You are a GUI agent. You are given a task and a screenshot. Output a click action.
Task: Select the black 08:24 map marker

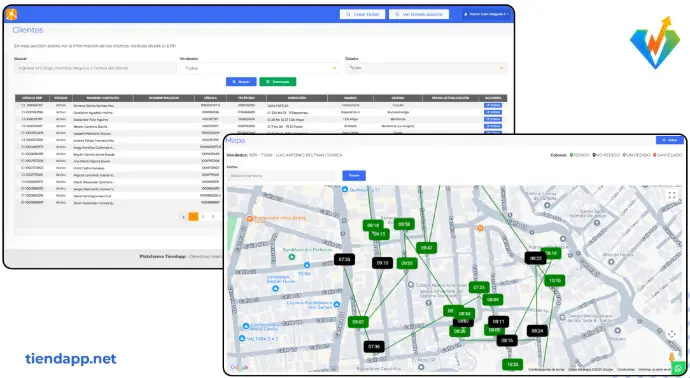(537, 330)
